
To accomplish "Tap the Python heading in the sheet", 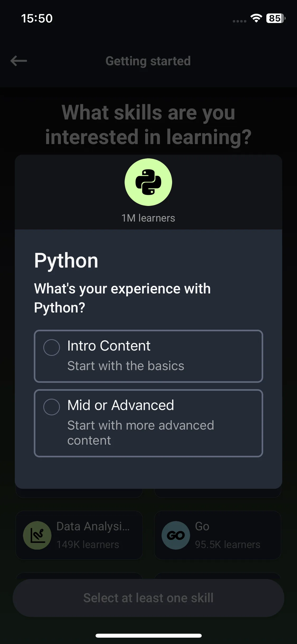I will tap(66, 261).
